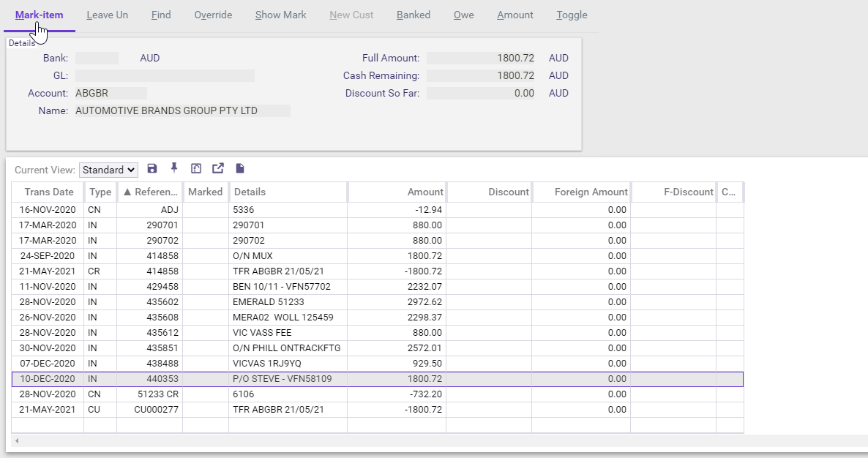Select the EMERALD 51233 row
This screenshot has width=868, height=458.
point(378,302)
